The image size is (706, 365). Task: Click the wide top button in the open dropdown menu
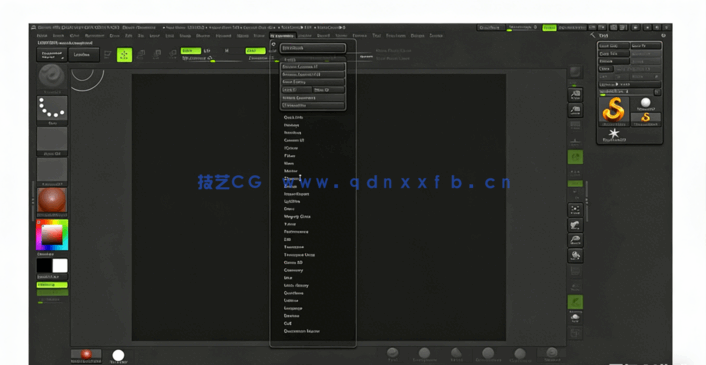tap(313, 48)
